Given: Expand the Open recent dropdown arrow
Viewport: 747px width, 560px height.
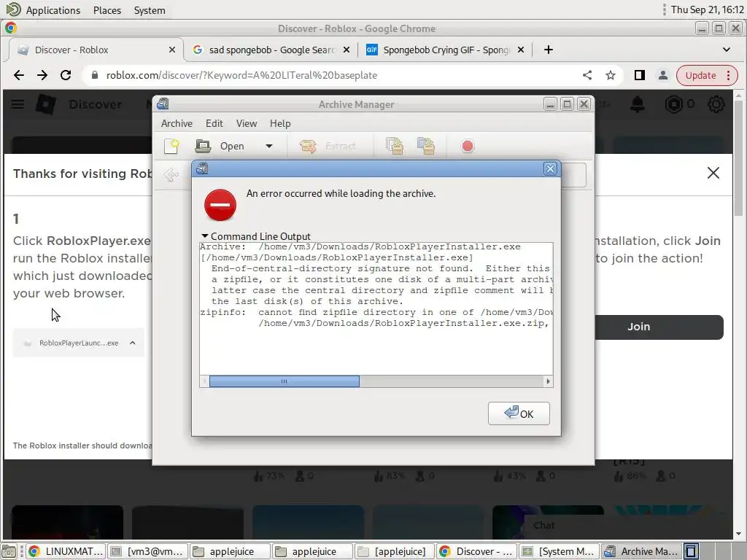Looking at the screenshot, I should [269, 146].
